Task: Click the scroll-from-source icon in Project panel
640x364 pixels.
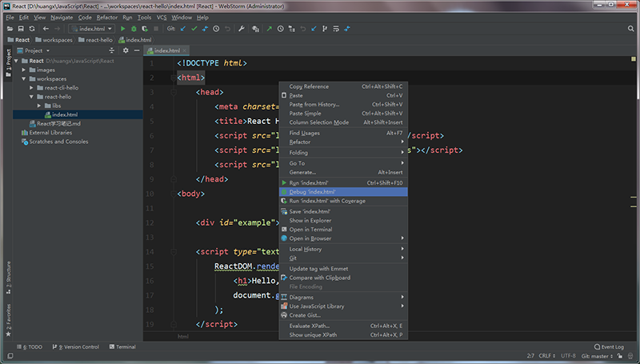Action: pyautogui.click(x=111, y=50)
